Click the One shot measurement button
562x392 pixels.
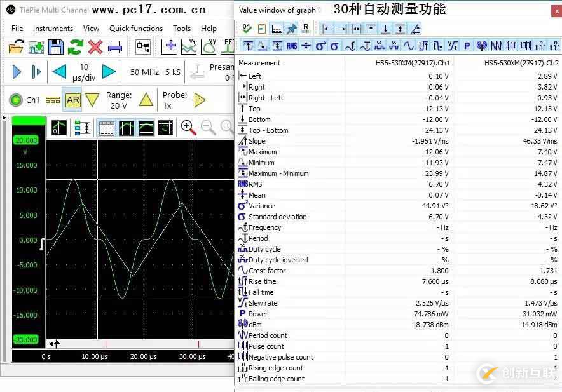click(x=36, y=72)
